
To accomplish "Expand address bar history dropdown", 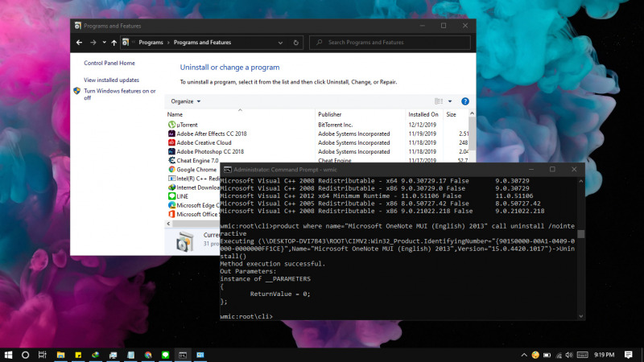I will [280, 43].
